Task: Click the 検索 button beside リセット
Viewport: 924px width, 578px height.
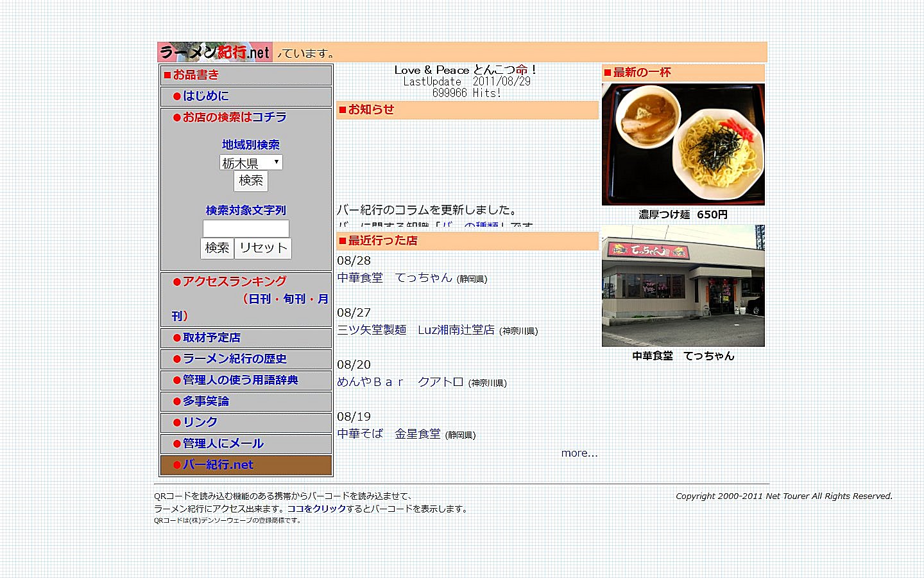Action: coord(217,248)
